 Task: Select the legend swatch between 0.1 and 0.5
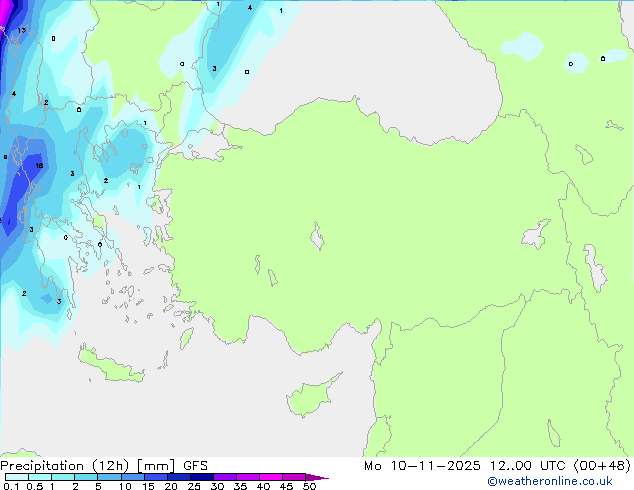pos(17,477)
